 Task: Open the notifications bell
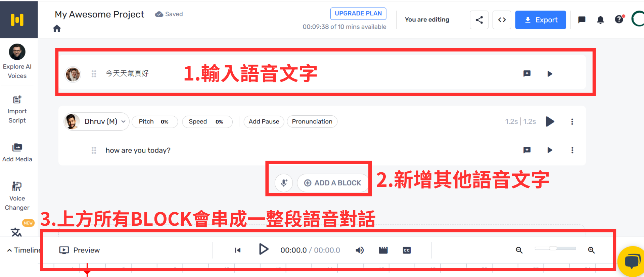[x=600, y=20]
